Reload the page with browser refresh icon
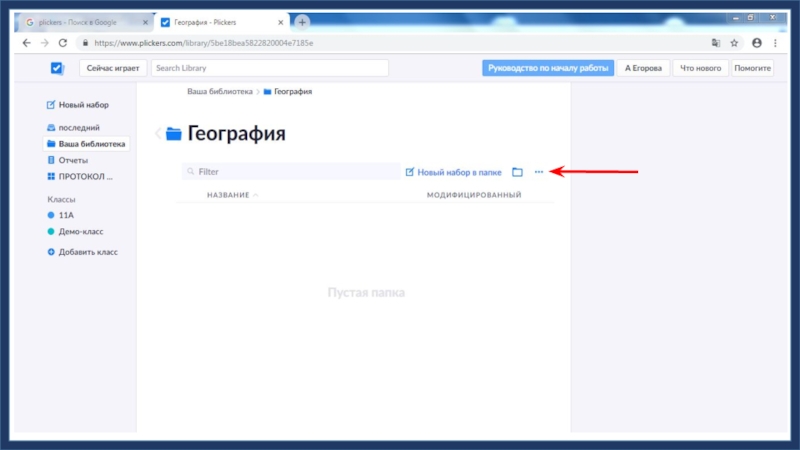 (x=63, y=43)
